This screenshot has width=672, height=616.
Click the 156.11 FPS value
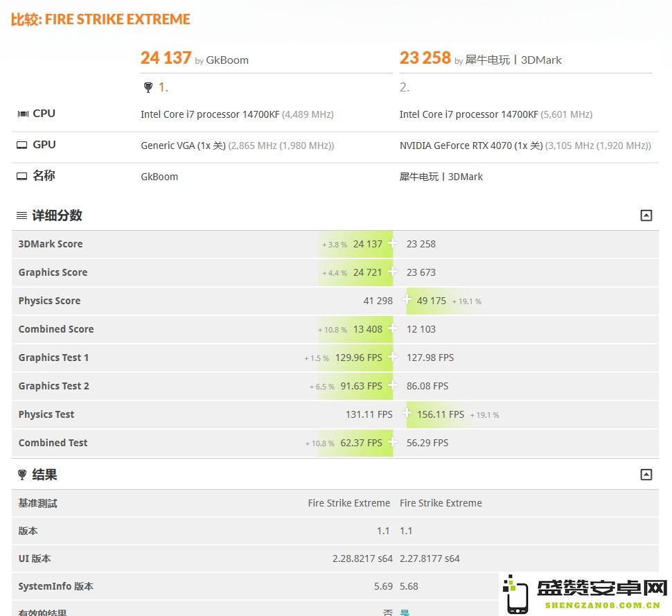pos(441,414)
